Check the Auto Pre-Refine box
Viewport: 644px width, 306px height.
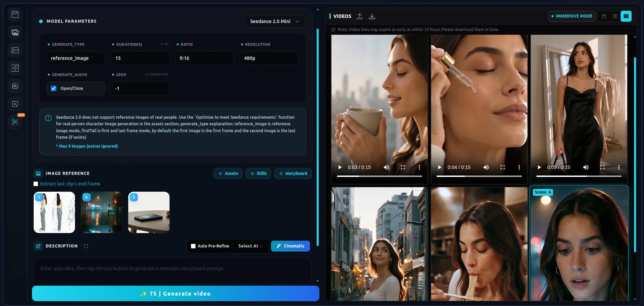pyautogui.click(x=193, y=246)
